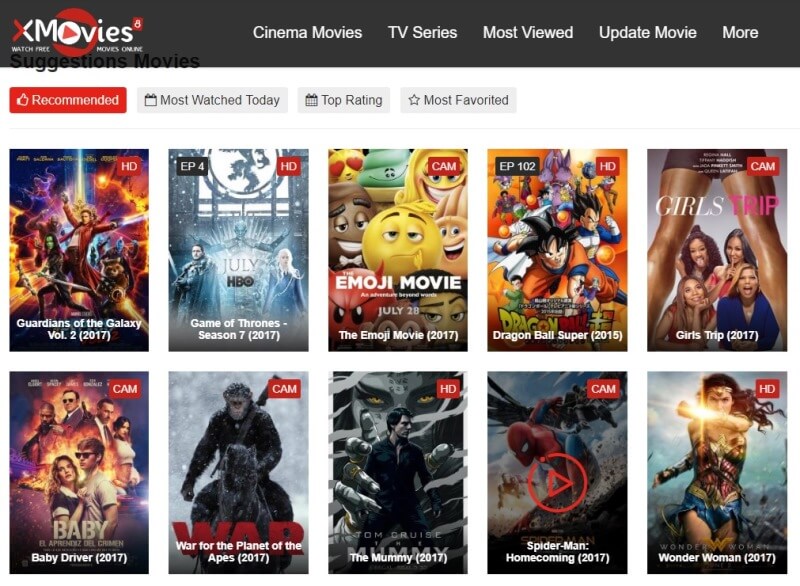Viewport: 800px width, 586px height.
Task: Click EP 4 badge on Game of Thrones
Action: (x=192, y=166)
